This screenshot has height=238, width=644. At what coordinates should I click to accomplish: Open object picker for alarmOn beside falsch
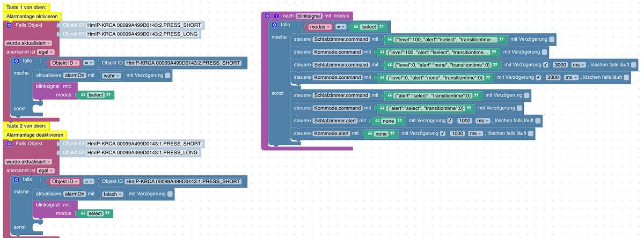click(x=75, y=194)
